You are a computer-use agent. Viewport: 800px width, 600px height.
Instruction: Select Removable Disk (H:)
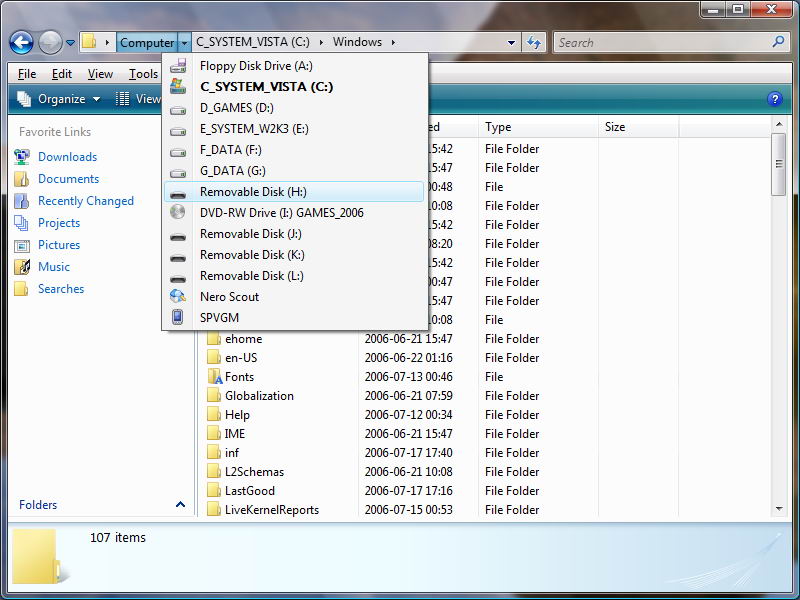pos(294,192)
